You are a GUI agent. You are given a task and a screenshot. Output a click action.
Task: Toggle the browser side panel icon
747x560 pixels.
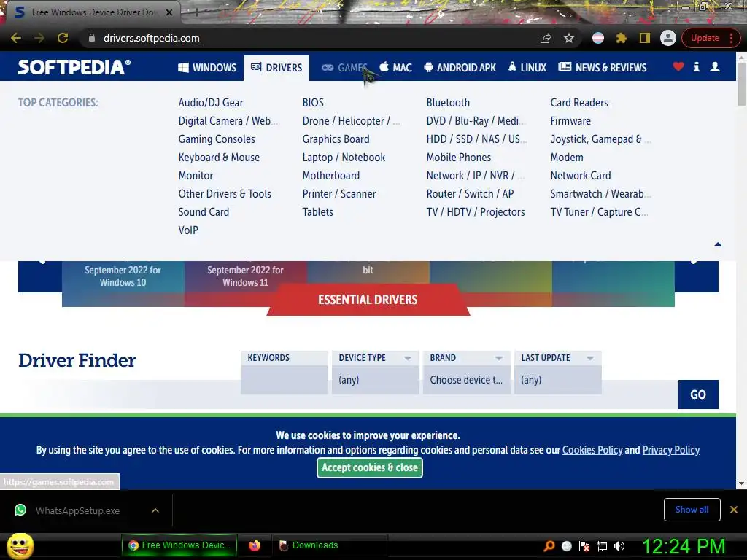click(x=645, y=38)
